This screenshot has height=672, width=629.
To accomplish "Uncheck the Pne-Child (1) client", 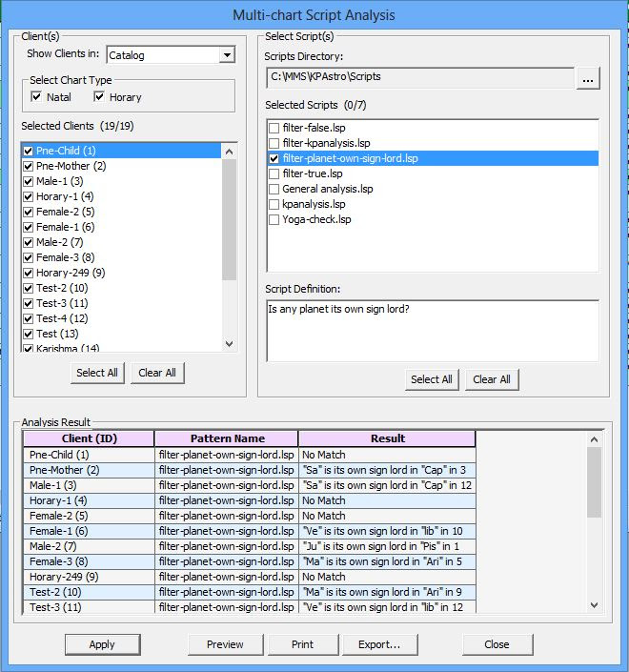I will 29,151.
